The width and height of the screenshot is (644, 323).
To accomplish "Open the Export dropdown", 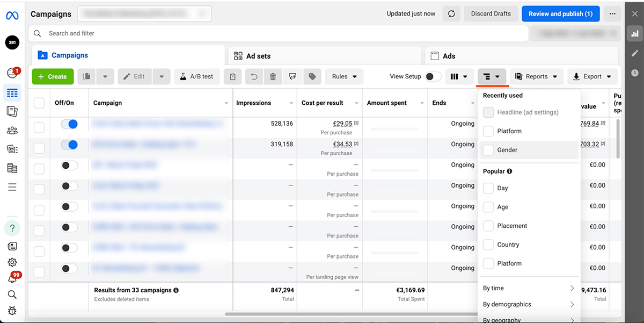I will tap(592, 76).
